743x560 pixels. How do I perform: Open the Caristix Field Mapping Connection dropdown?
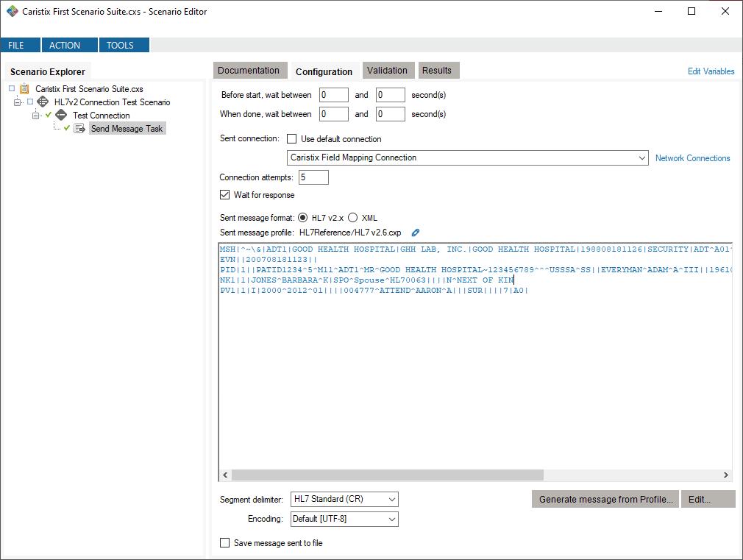[x=642, y=157]
